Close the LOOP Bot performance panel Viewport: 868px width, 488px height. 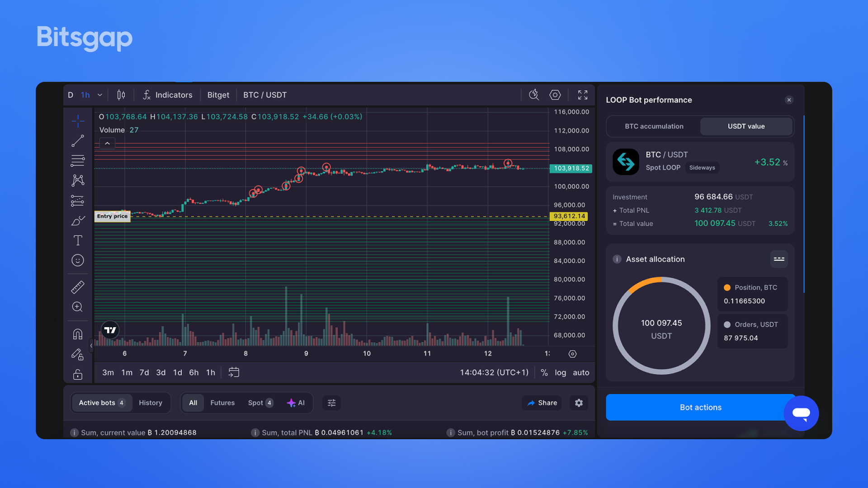tap(789, 100)
